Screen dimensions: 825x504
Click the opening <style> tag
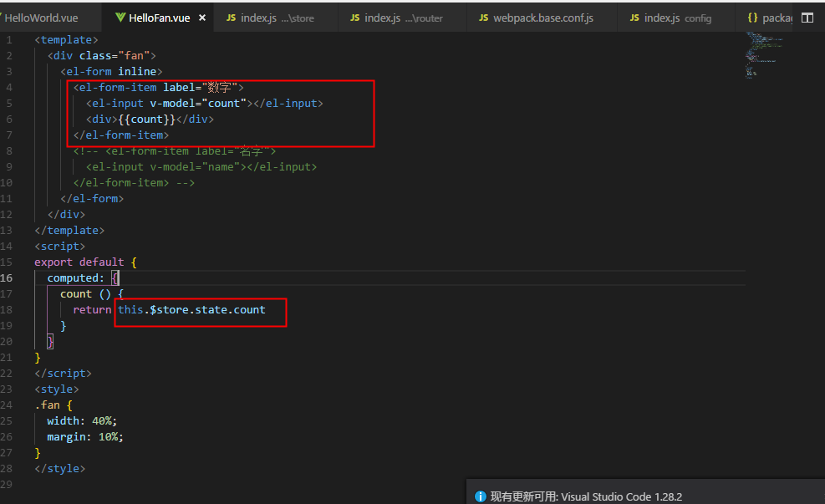point(57,389)
